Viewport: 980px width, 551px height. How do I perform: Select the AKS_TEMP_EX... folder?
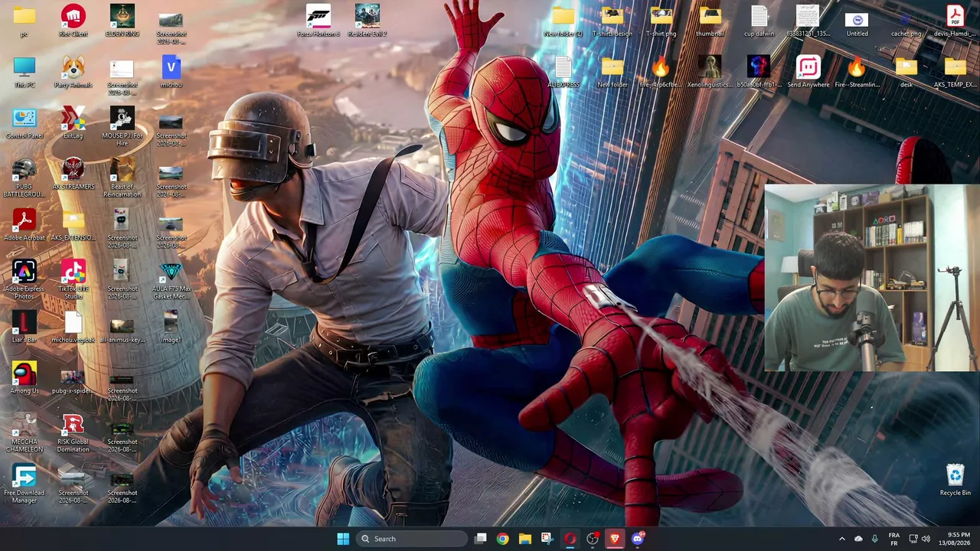[x=955, y=72]
